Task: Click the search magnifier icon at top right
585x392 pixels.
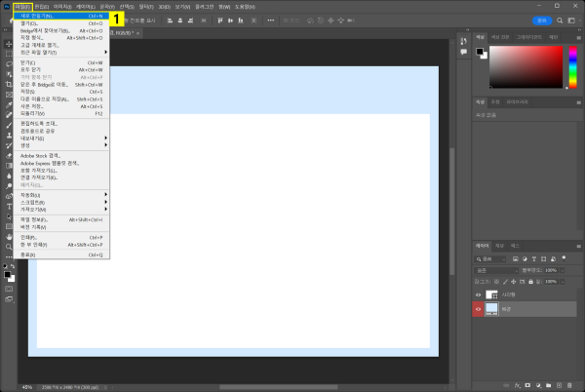Action: click(x=559, y=19)
